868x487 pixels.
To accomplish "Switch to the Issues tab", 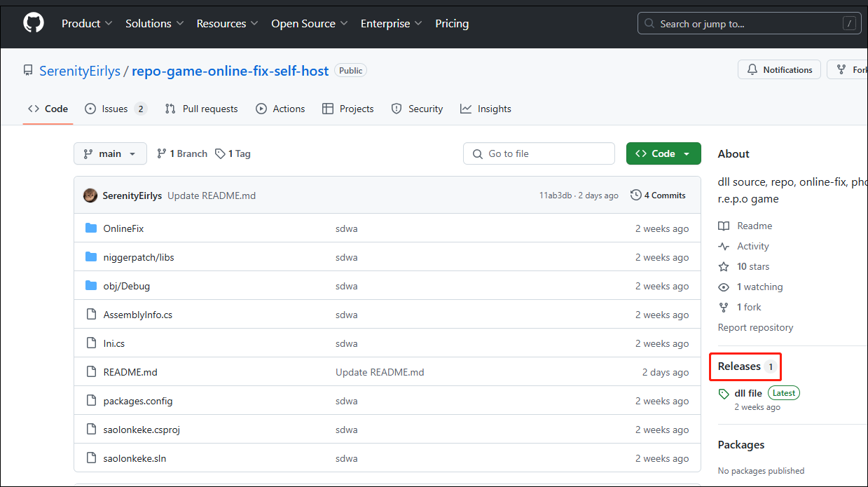I will pyautogui.click(x=116, y=109).
